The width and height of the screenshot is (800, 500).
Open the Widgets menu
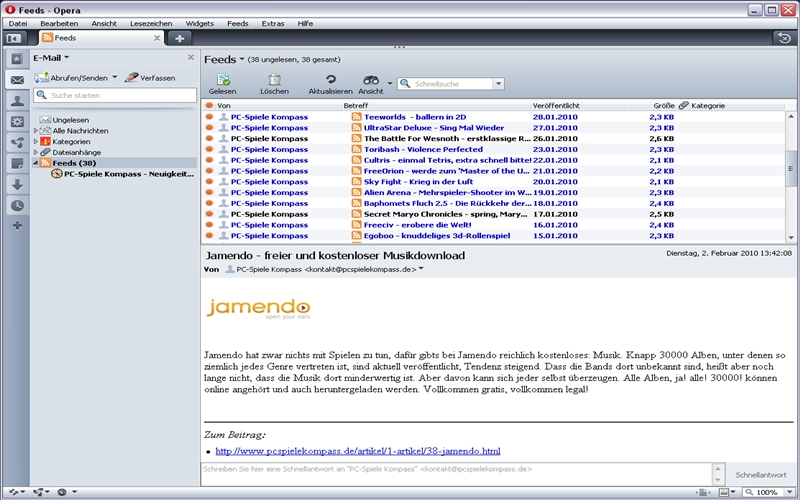point(199,23)
